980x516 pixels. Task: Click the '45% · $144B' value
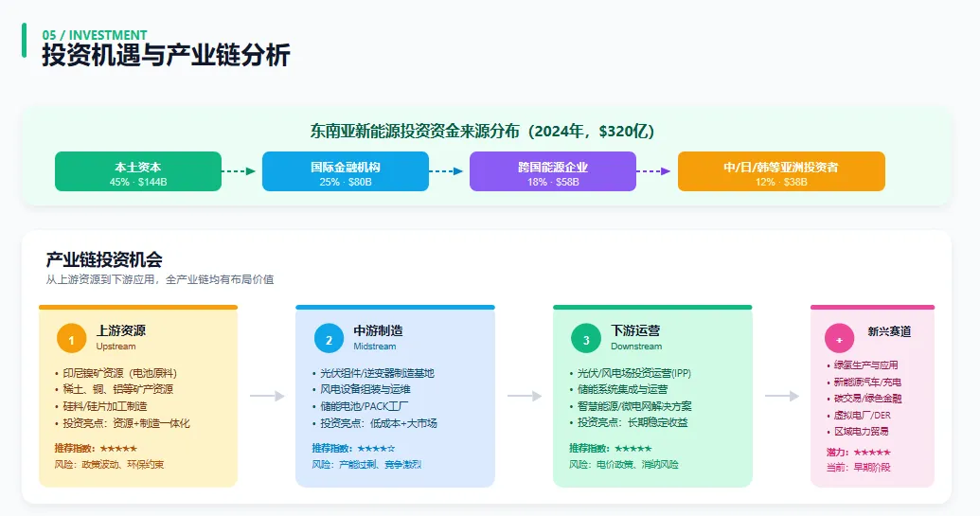(x=138, y=182)
